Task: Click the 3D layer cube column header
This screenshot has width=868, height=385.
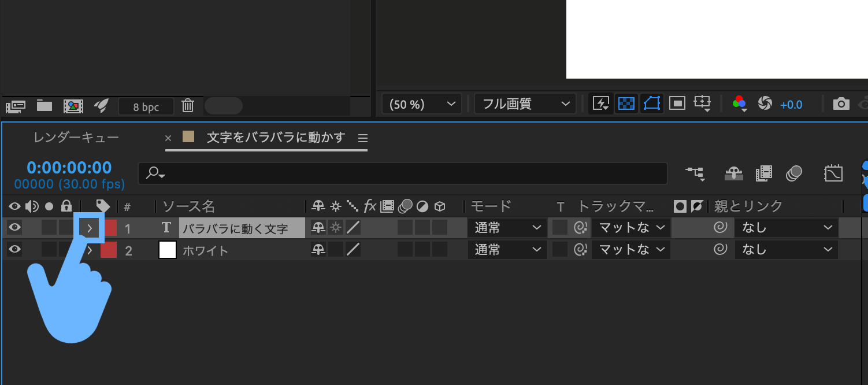Action: 440,206
